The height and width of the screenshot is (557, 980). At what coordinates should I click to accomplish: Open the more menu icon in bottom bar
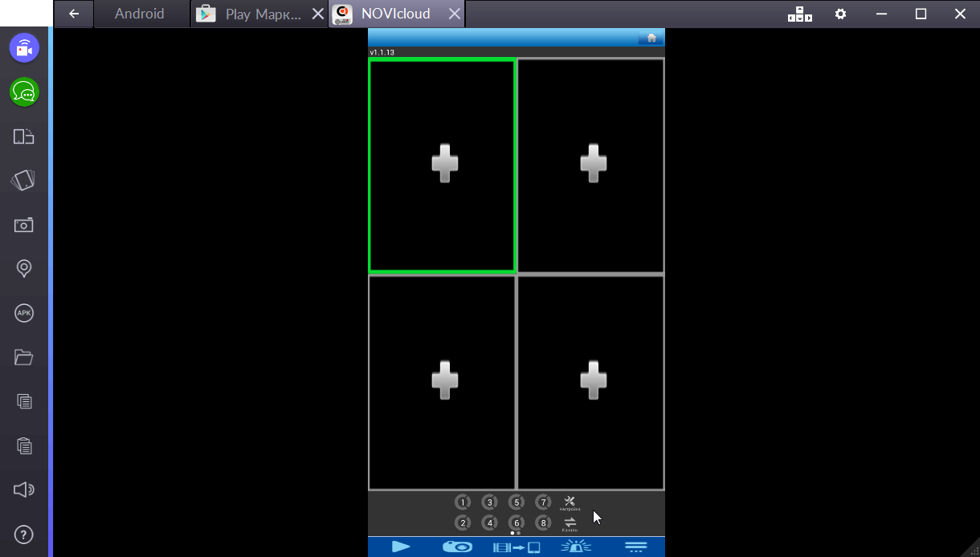point(635,547)
